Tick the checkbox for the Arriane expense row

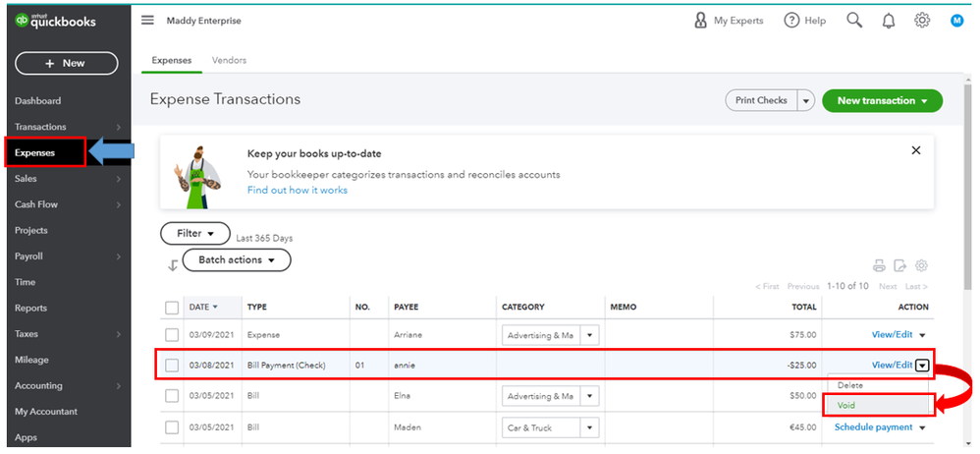[x=172, y=335]
